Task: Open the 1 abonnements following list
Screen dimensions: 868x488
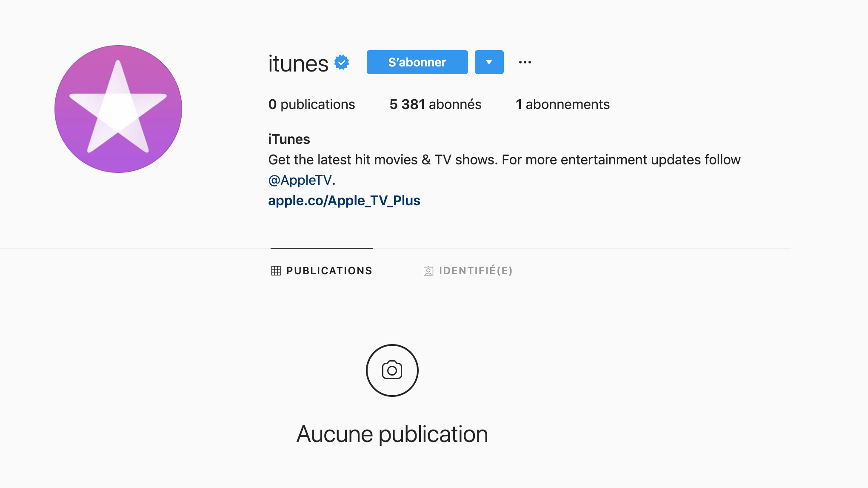Action: pyautogui.click(x=562, y=104)
